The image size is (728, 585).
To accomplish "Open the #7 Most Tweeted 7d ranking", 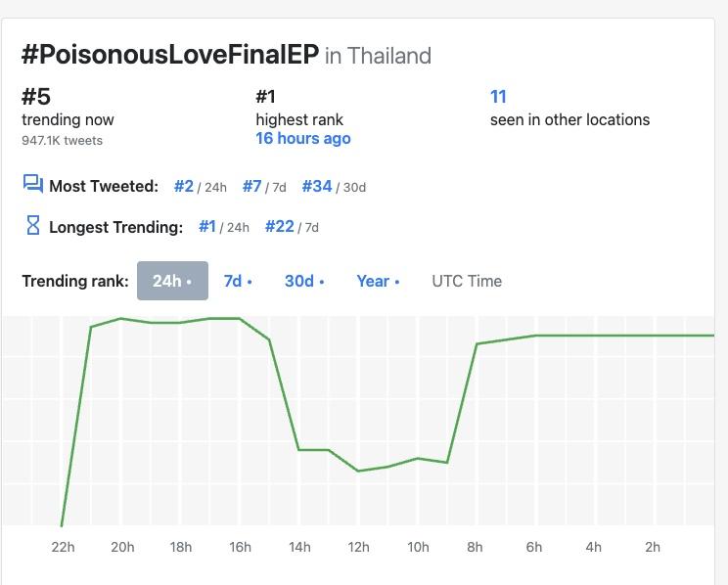I will 252,186.
